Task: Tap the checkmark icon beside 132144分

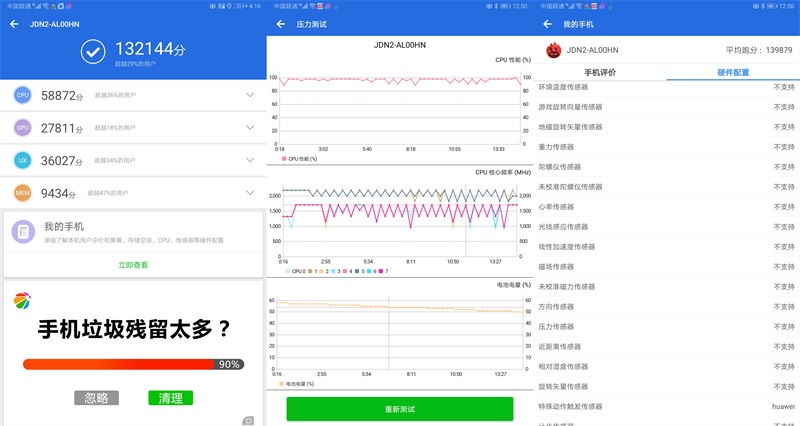Action: coord(93,52)
